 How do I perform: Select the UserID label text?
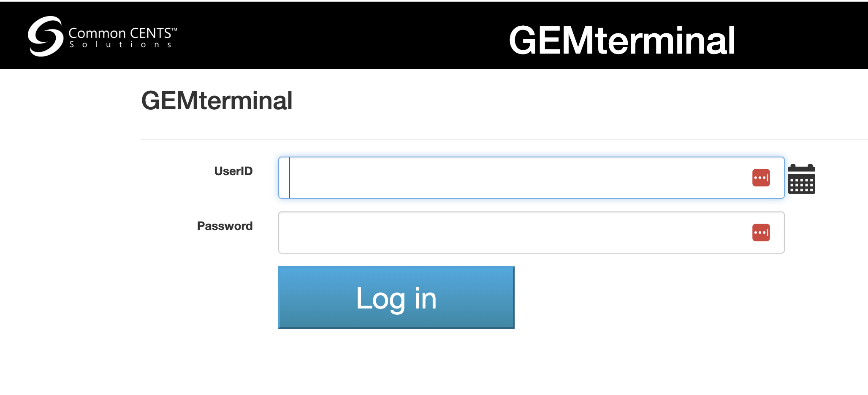point(233,171)
